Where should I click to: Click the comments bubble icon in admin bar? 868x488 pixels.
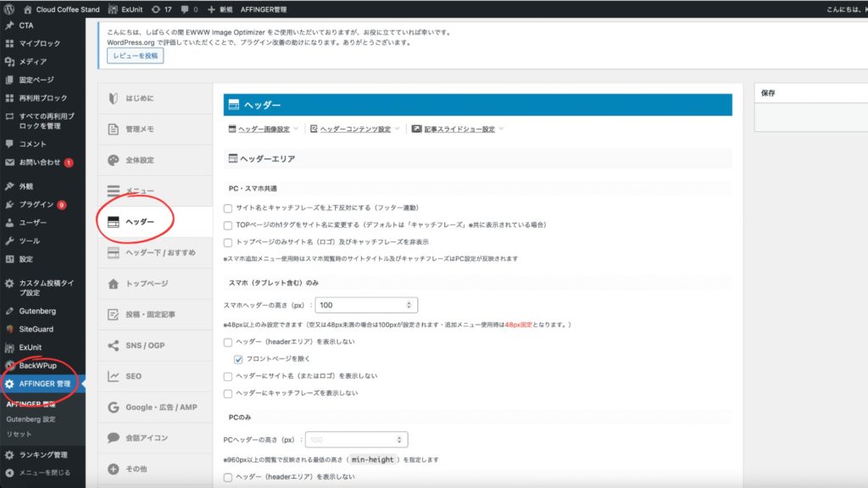pos(189,9)
